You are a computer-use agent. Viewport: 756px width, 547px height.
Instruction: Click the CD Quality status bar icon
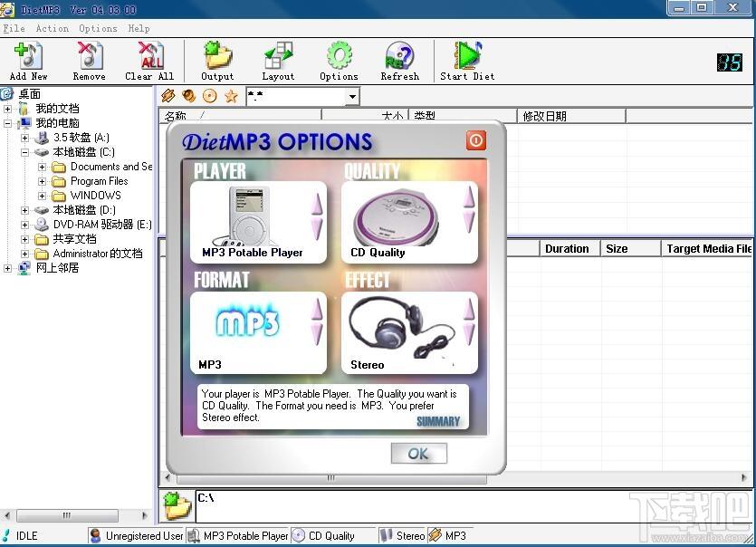pos(299,535)
